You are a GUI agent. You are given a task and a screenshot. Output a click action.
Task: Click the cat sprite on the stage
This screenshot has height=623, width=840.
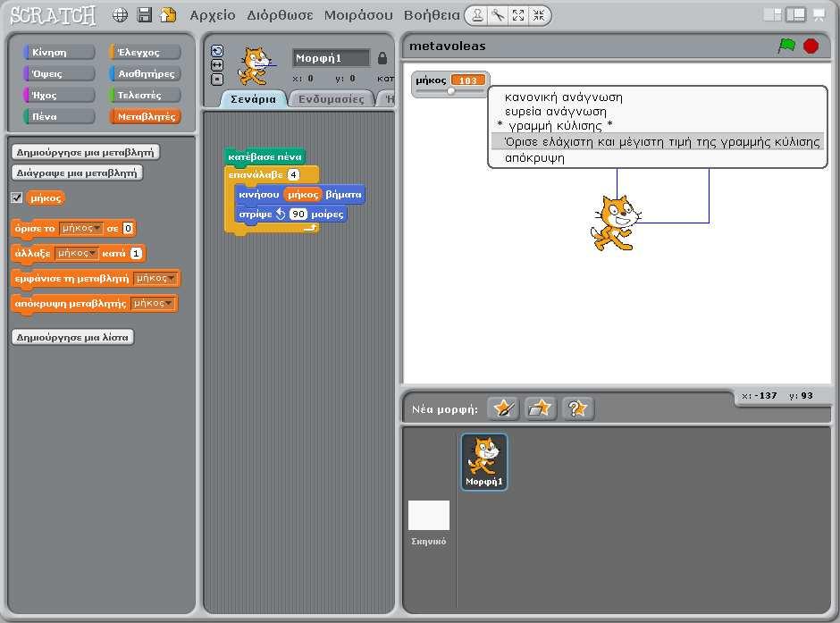[x=616, y=223]
